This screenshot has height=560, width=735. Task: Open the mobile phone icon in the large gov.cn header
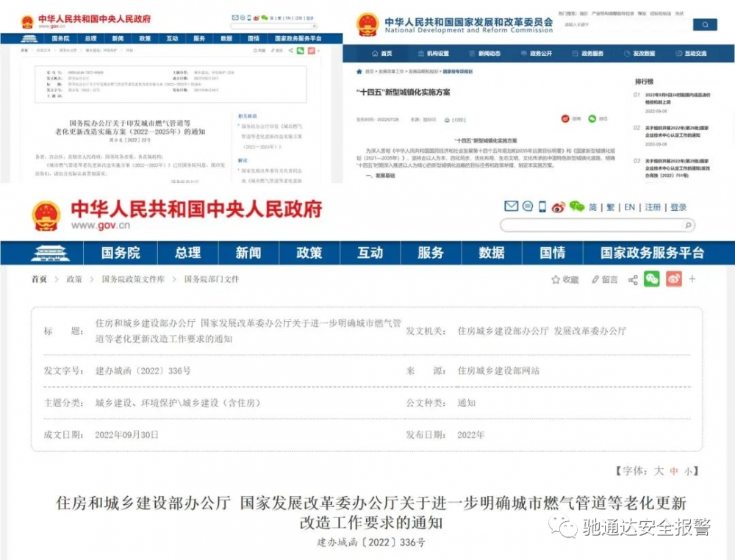coord(542,207)
